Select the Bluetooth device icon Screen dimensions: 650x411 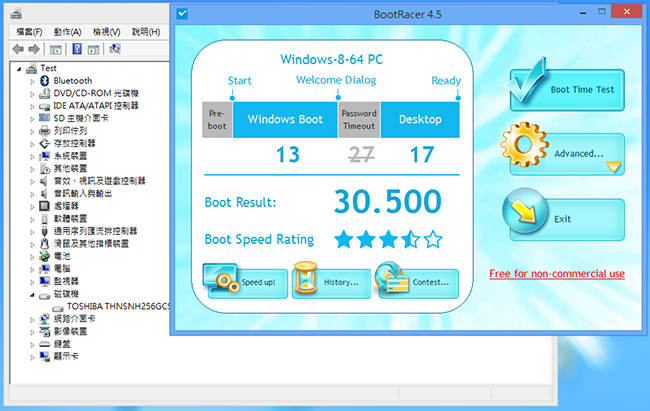click(x=44, y=80)
